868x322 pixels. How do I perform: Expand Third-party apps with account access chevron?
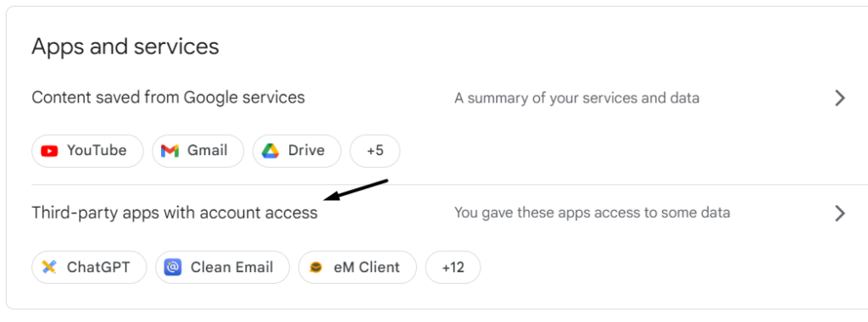[840, 214]
